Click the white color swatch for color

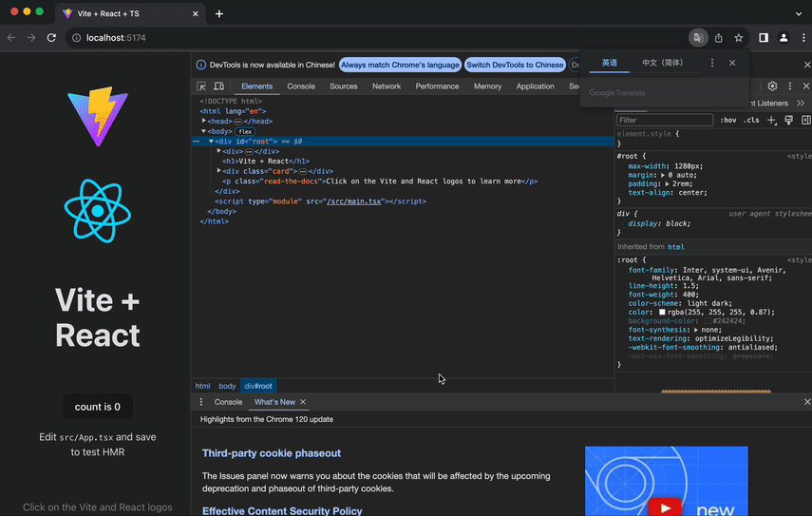(662, 313)
